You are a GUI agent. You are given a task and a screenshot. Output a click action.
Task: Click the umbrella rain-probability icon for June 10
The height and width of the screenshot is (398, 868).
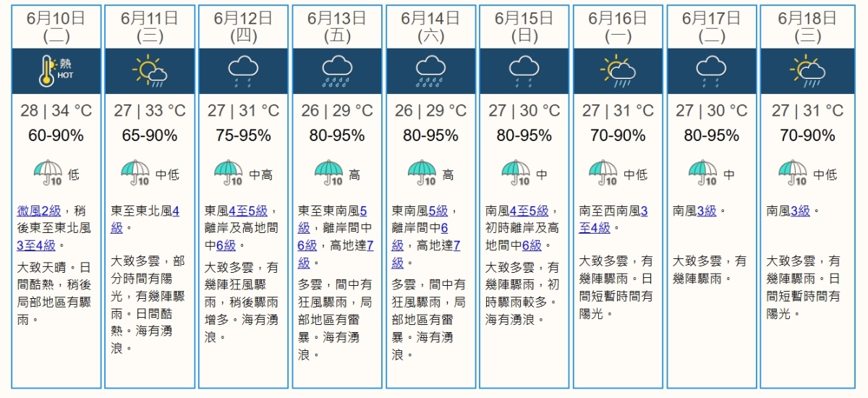point(48,174)
